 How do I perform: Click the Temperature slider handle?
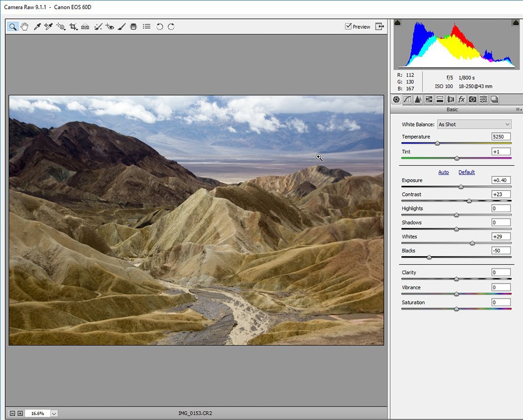(x=437, y=143)
